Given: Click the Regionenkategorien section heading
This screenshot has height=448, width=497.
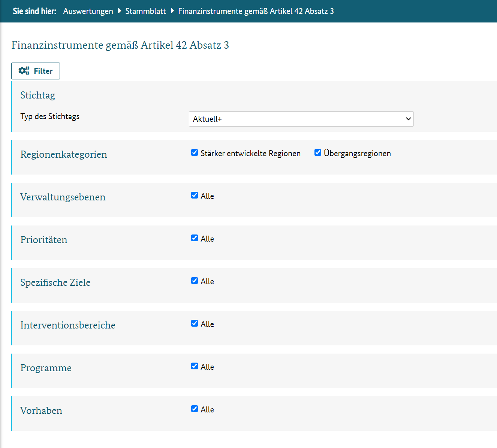Looking at the screenshot, I should coord(64,154).
